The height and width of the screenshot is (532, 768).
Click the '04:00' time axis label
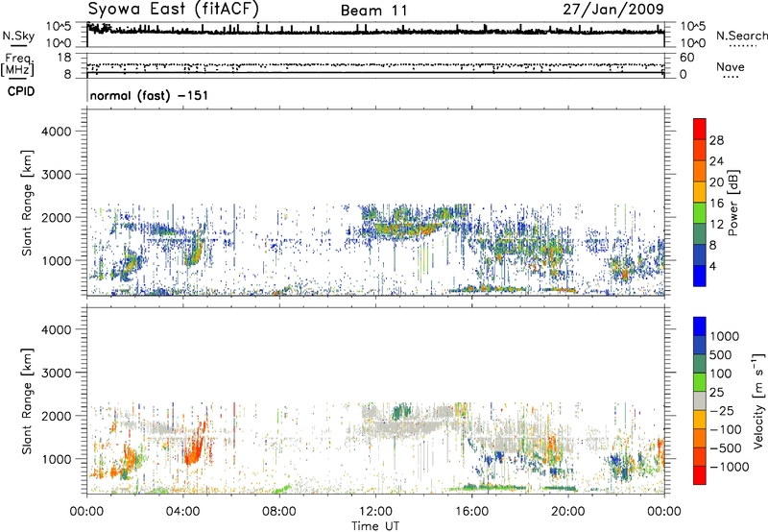click(183, 512)
